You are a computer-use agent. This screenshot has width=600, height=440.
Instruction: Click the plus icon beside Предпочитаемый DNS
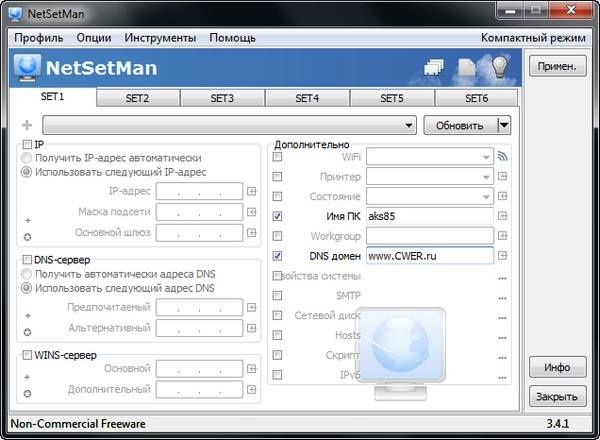28,315
